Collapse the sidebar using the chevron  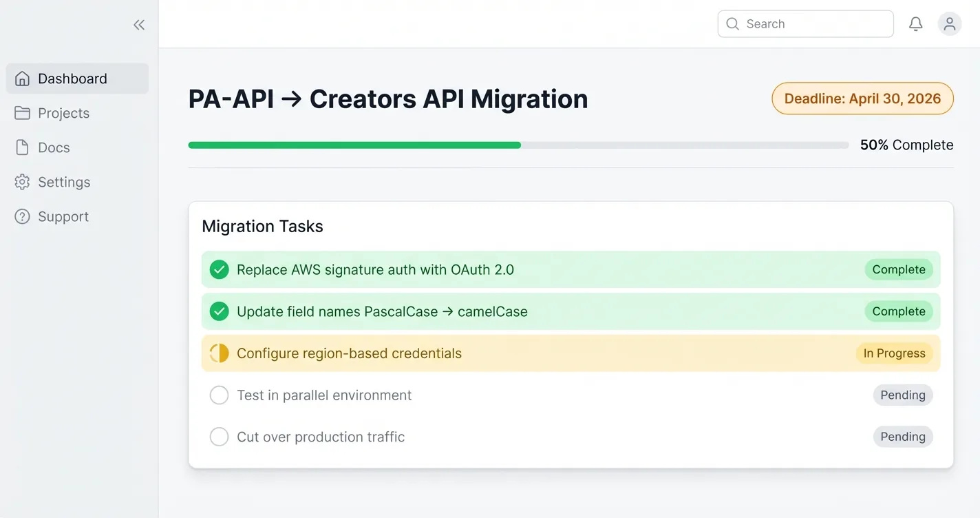pos(138,24)
